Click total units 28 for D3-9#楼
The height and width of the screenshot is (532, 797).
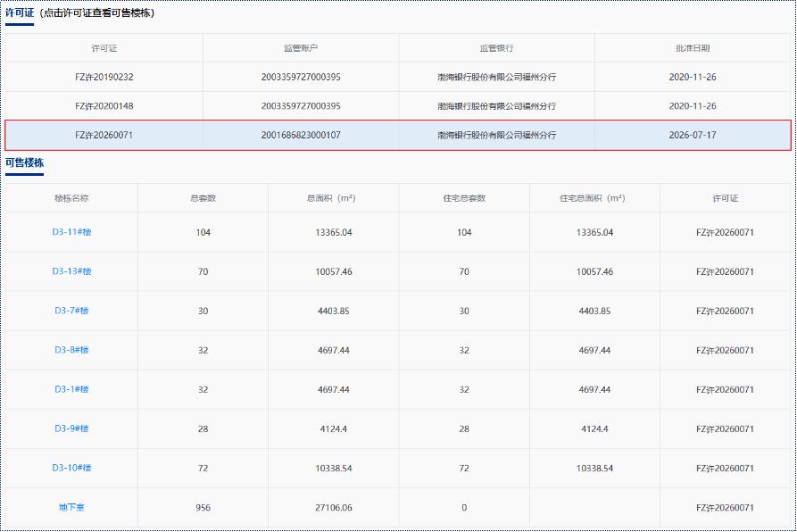203,428
